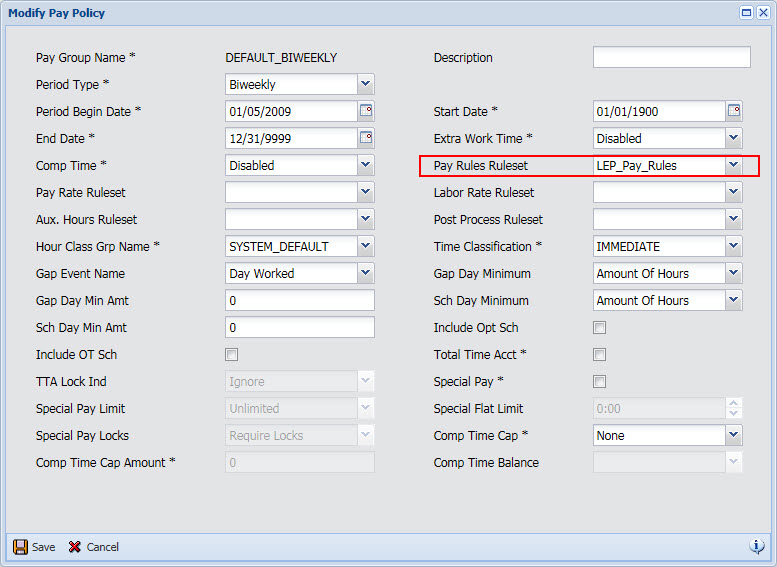Open the Hour Class Grp Name dropdown
The width and height of the screenshot is (777, 567).
click(x=365, y=246)
